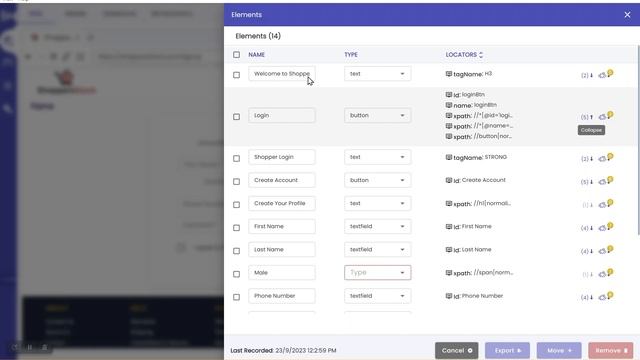640x360 pixels.
Task: Click the elements list vertical scrollbar
Action: point(638,140)
